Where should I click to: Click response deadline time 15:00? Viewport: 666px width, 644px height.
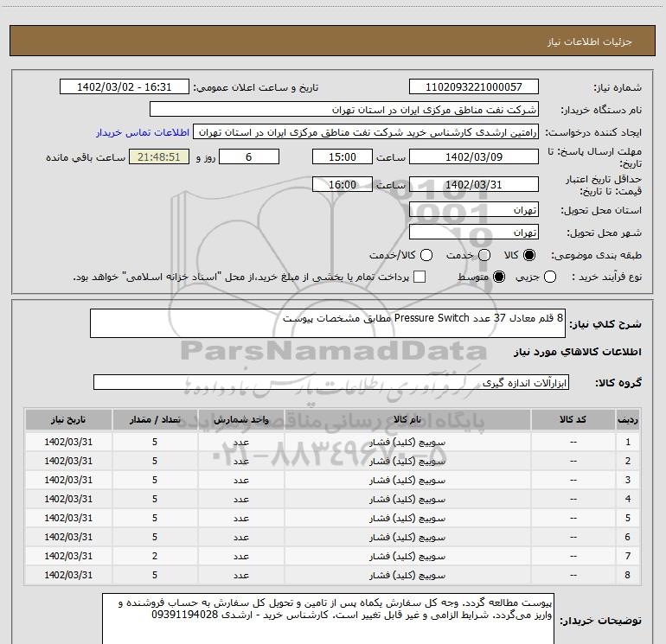pyautogui.click(x=343, y=156)
